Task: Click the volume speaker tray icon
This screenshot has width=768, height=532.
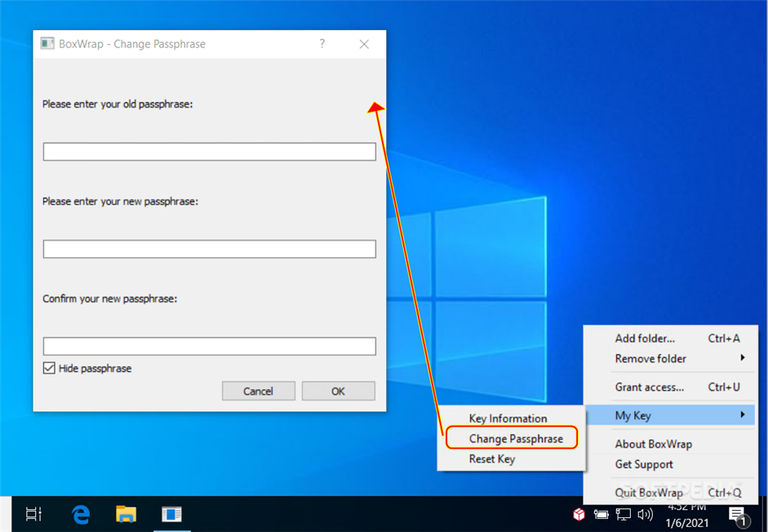Action: click(645, 514)
